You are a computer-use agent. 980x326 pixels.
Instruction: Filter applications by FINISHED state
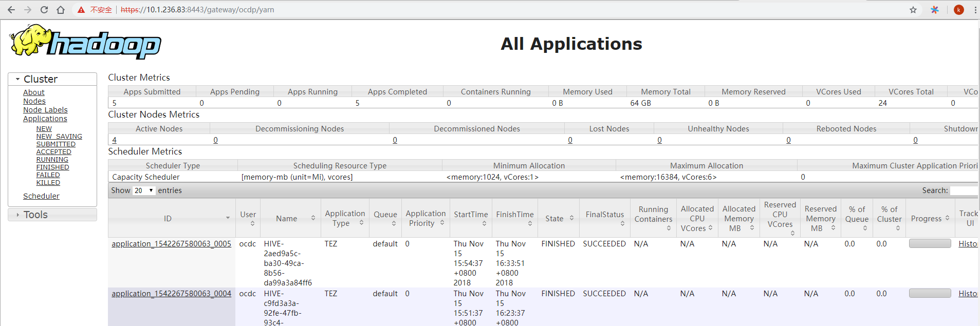coord(53,167)
